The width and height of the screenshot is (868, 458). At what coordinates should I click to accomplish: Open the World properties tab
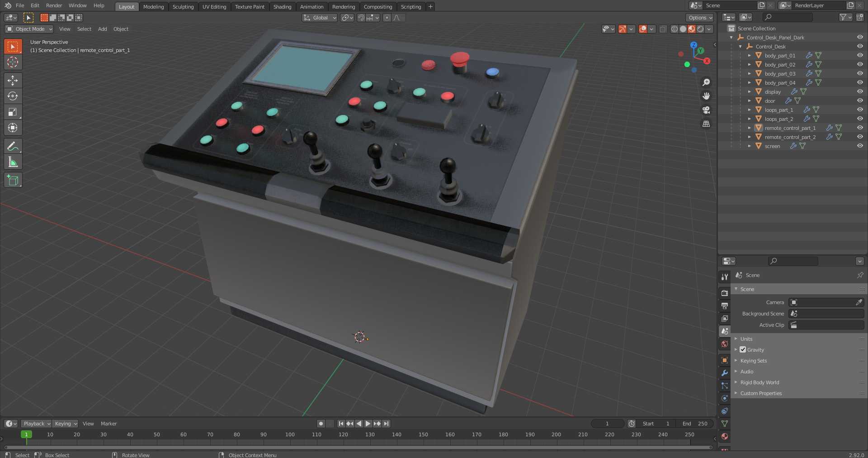point(725,344)
